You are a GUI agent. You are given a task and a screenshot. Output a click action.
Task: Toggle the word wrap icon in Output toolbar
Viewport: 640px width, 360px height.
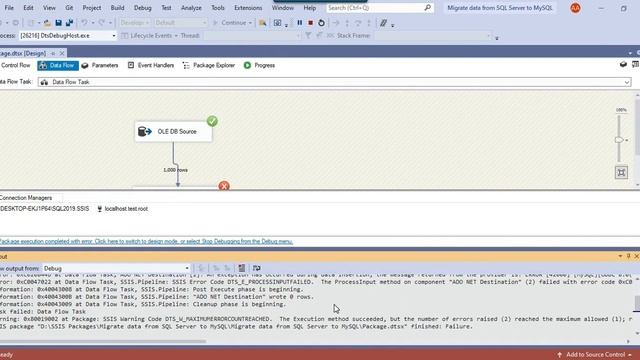[x=256, y=268]
